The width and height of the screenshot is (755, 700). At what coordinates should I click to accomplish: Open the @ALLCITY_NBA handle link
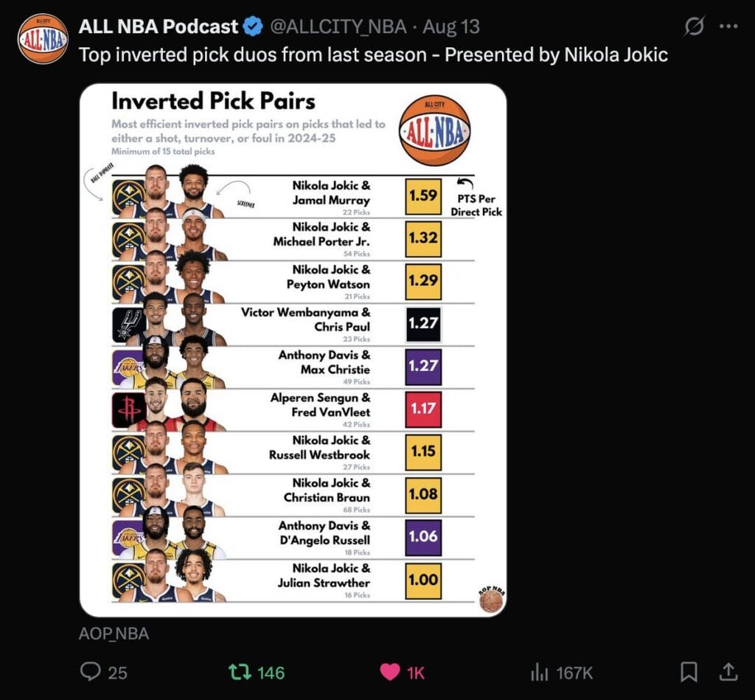click(x=338, y=27)
